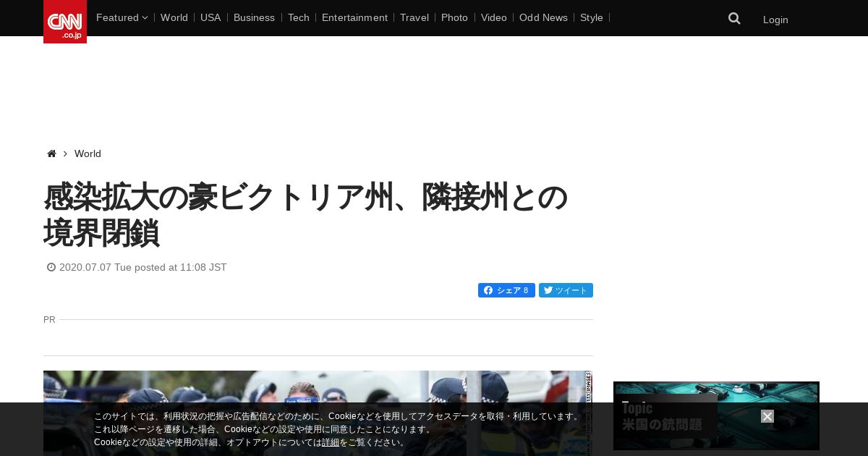Expand the Featured dropdown menu
The height and width of the screenshot is (456, 868).
[122, 17]
